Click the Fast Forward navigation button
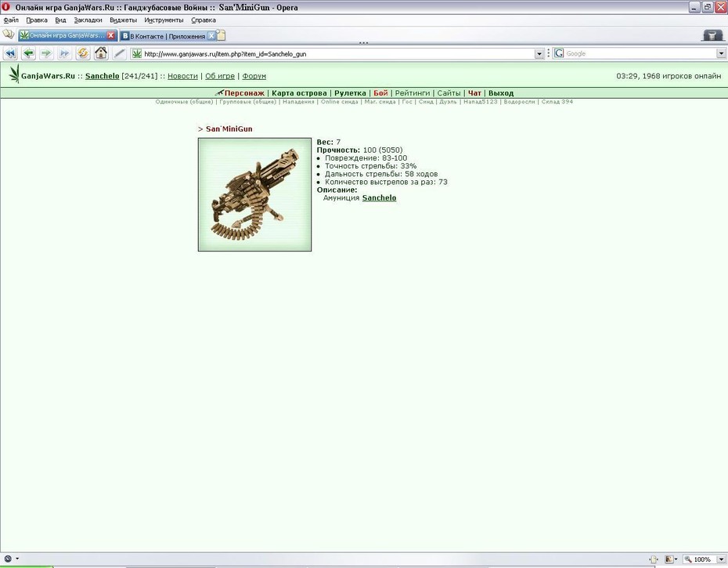This screenshot has height=568, width=728. coord(64,53)
